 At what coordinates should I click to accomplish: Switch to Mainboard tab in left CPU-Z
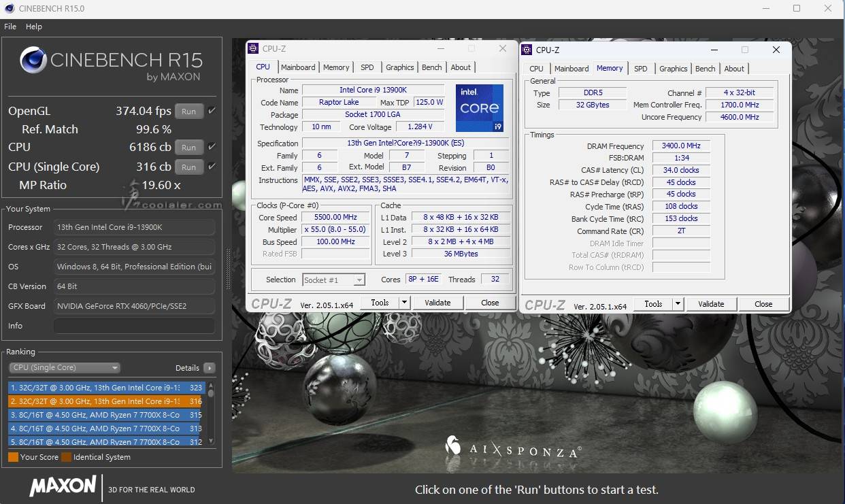coord(298,67)
